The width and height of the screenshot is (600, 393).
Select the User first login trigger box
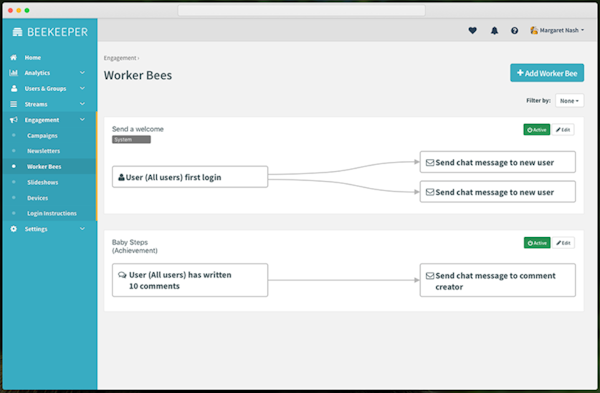190,177
